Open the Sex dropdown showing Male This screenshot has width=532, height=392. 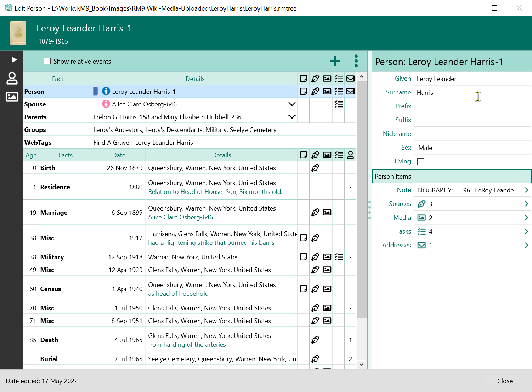pyautogui.click(x=472, y=148)
